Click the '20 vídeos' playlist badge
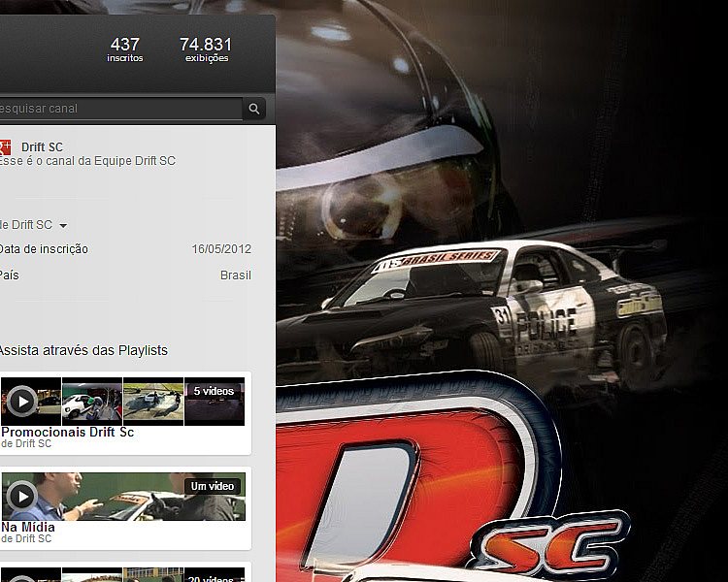728x582 pixels. (x=212, y=578)
